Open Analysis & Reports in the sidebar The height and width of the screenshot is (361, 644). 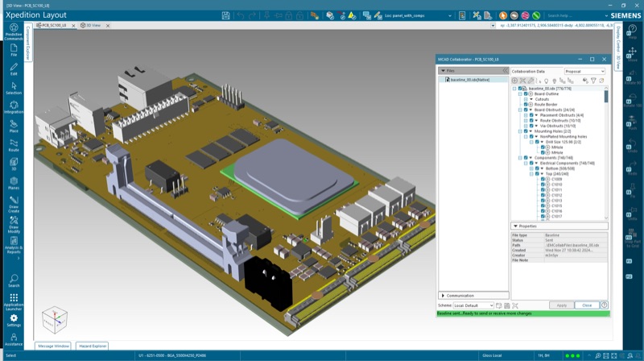(x=14, y=245)
